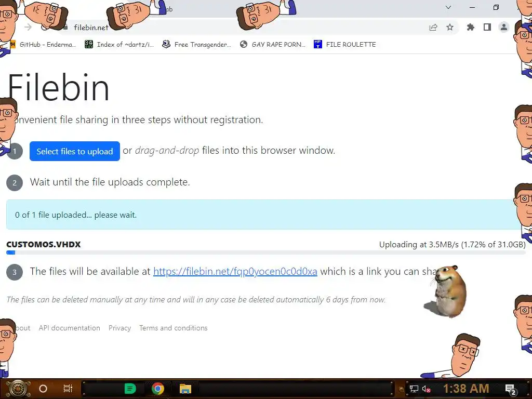
Task: Open the green notes app in taskbar
Action: click(130, 389)
